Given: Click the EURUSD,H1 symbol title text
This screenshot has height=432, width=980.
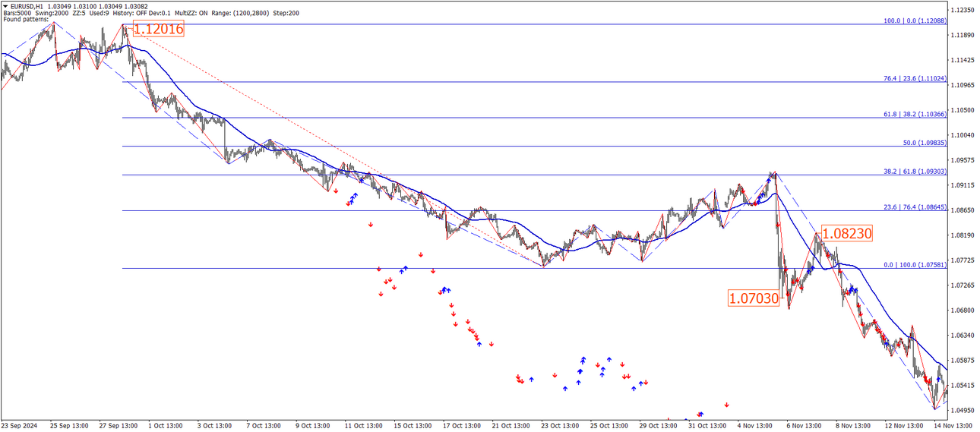Looking at the screenshot, I should point(27,6).
